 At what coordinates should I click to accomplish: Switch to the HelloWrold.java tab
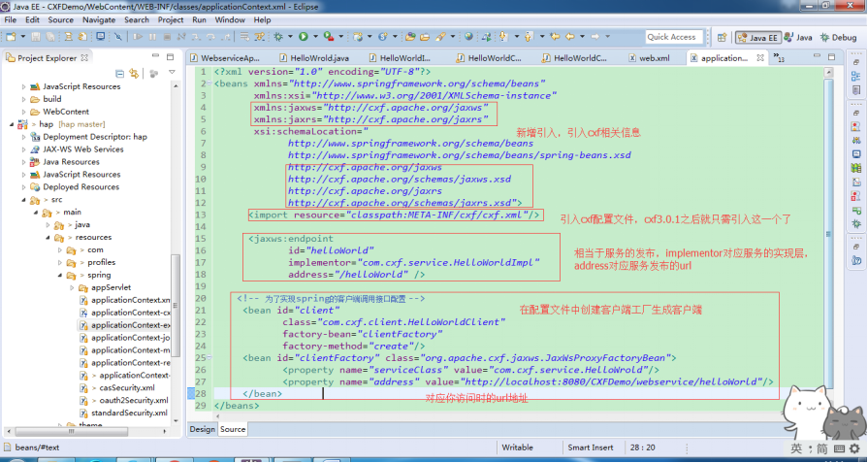(313, 57)
